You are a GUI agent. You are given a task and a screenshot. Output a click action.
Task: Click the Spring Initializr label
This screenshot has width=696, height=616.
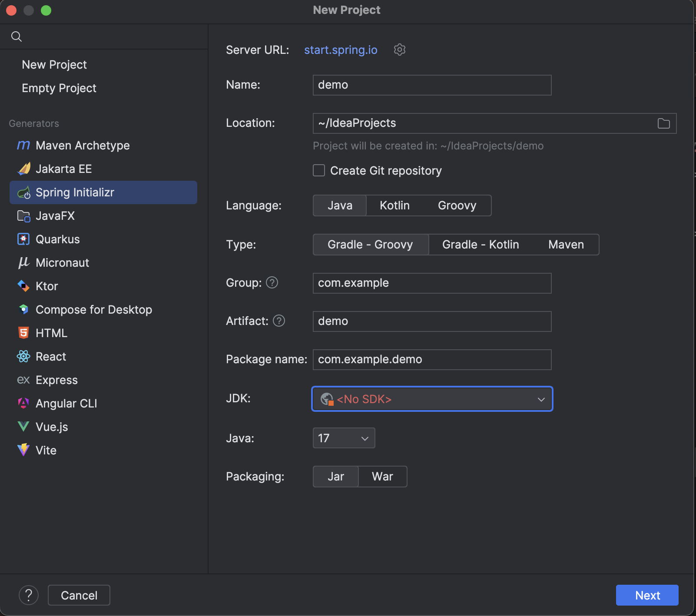[75, 192]
